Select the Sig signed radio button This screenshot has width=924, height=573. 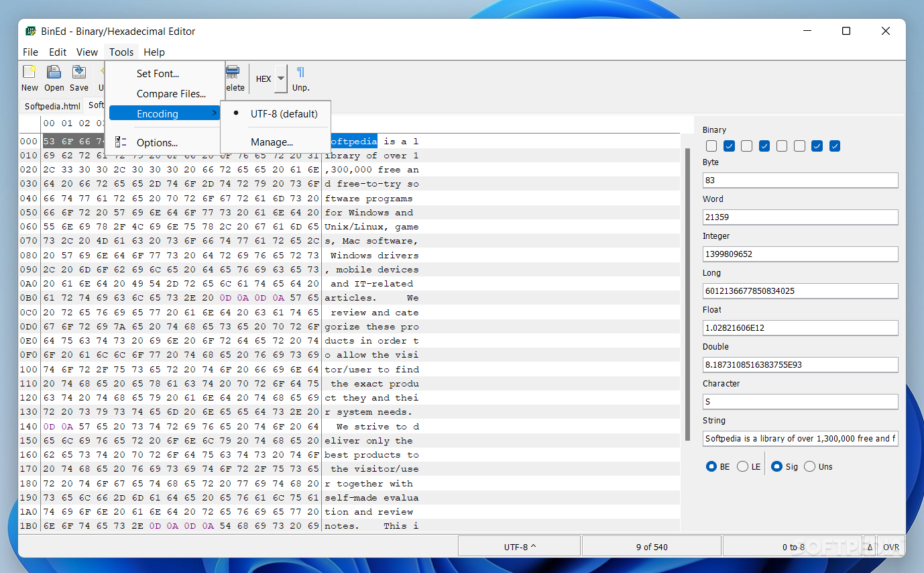coord(776,466)
